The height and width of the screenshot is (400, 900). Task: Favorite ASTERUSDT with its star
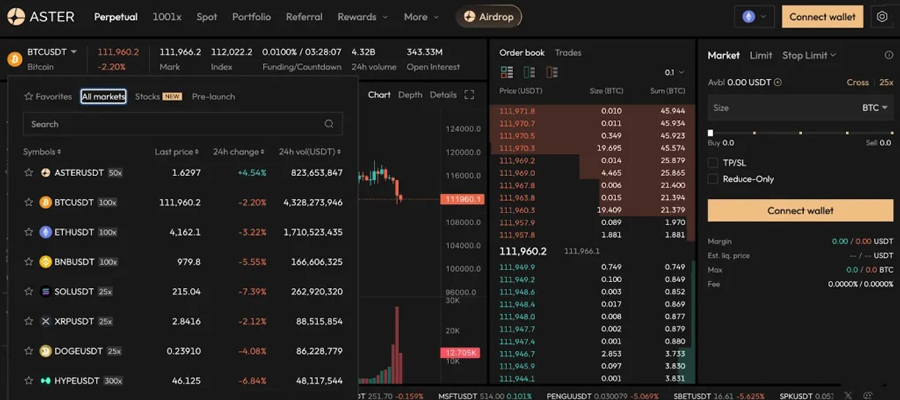(29, 172)
